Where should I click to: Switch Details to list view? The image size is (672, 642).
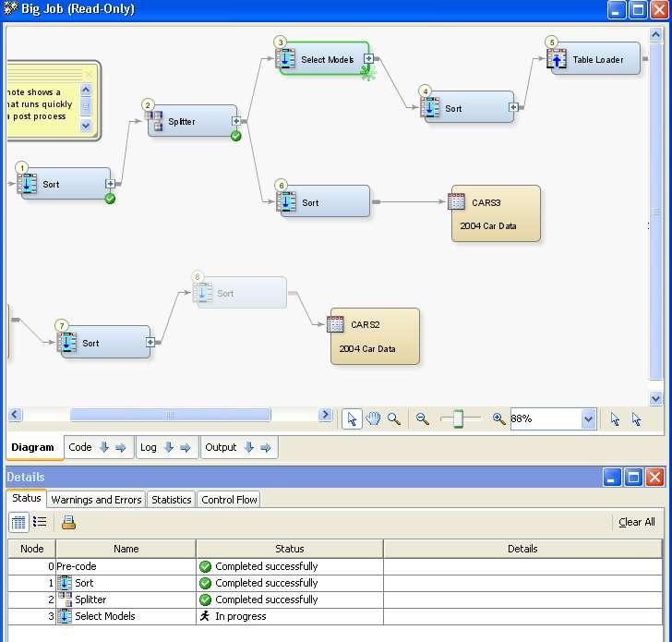click(40, 522)
